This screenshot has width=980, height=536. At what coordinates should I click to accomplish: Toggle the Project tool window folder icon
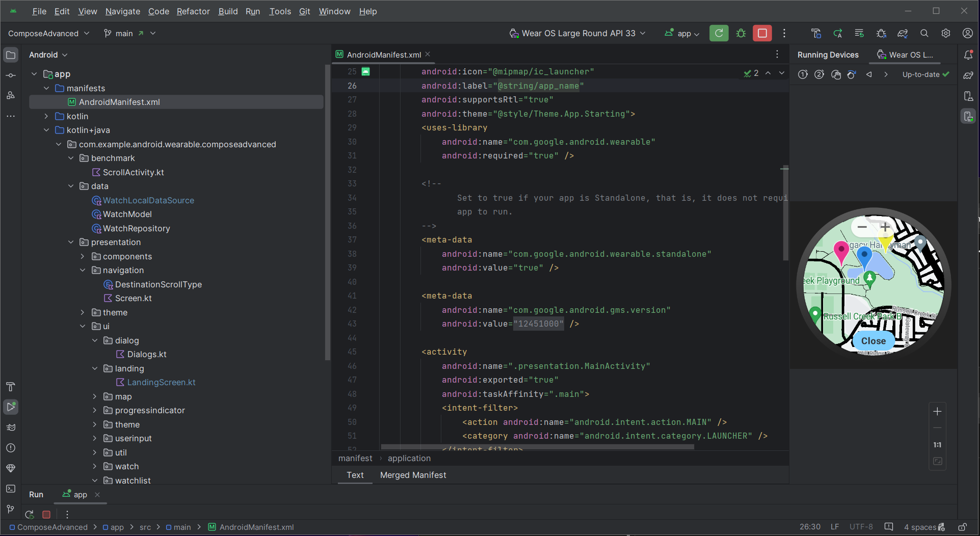pos(11,55)
